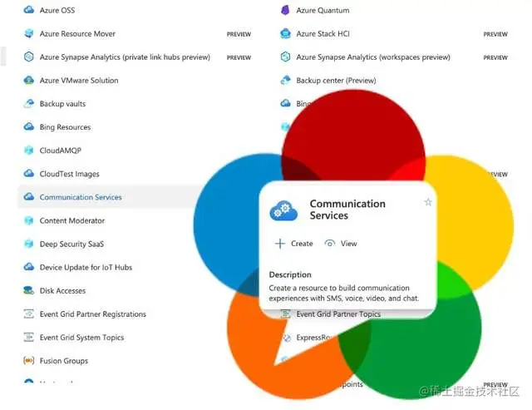Screen dimensions: 532x410
Task: Click View in the Communication Services card
Action: click(341, 244)
